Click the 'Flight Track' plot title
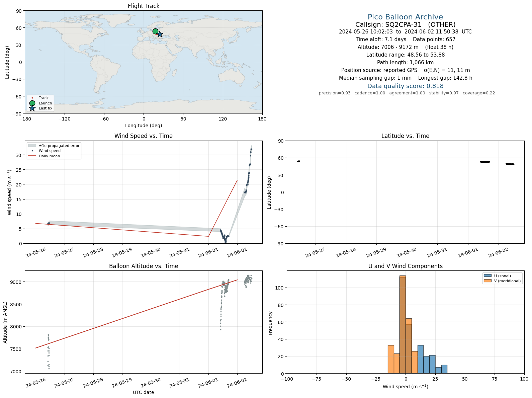Viewport: 532px width, 398px height. pos(144,6)
